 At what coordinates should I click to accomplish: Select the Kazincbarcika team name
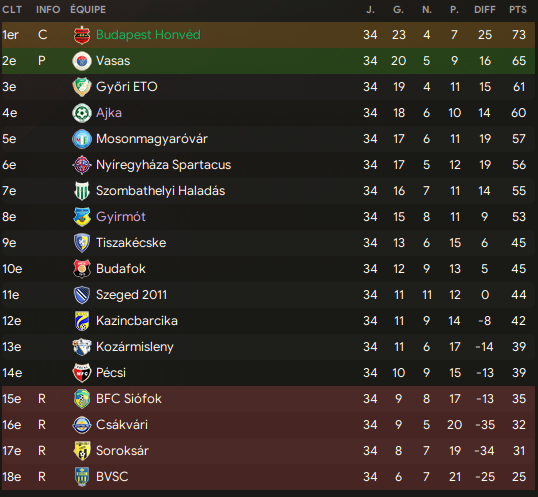pyautogui.click(x=137, y=321)
